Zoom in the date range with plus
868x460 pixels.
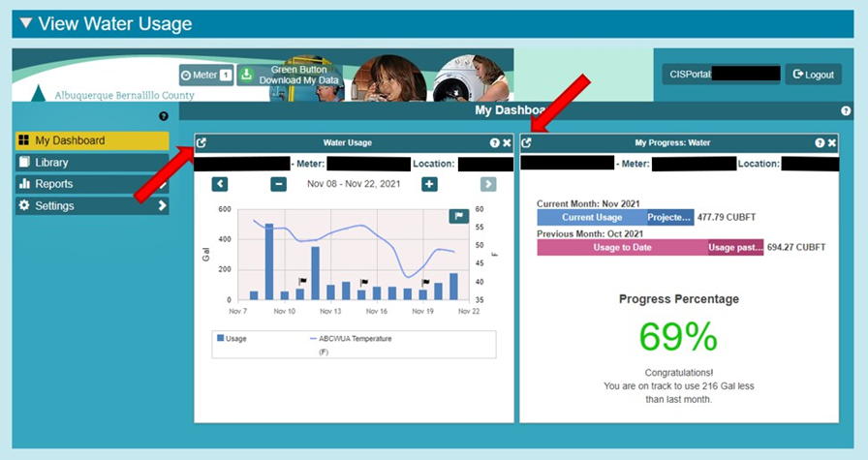click(429, 184)
